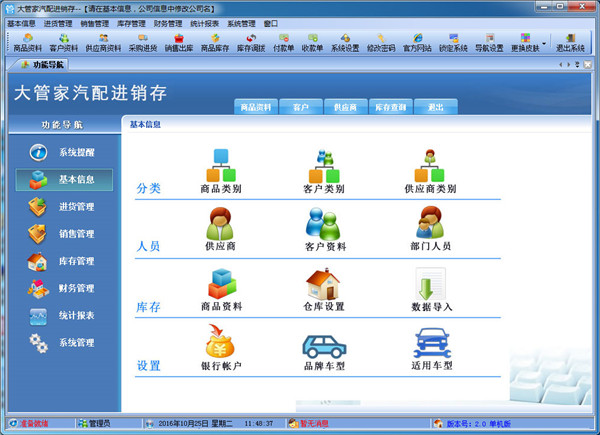Open the 部门人员 icon

(430, 229)
